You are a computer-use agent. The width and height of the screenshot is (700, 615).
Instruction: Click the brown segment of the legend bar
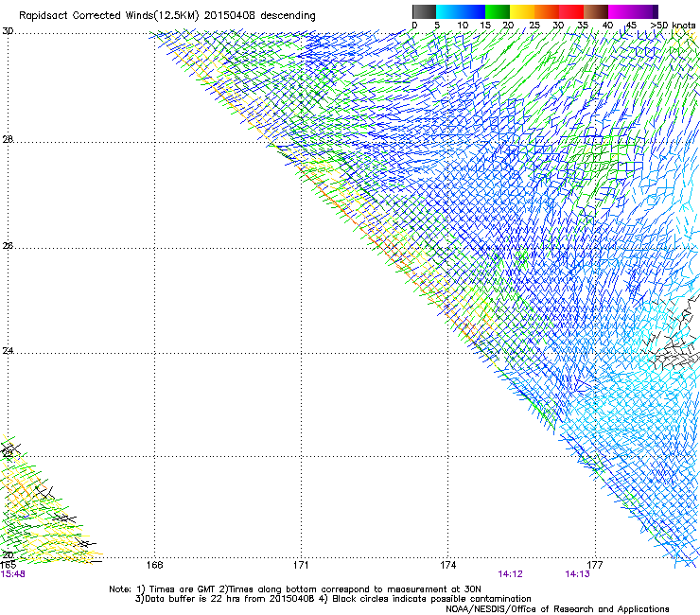click(x=596, y=11)
